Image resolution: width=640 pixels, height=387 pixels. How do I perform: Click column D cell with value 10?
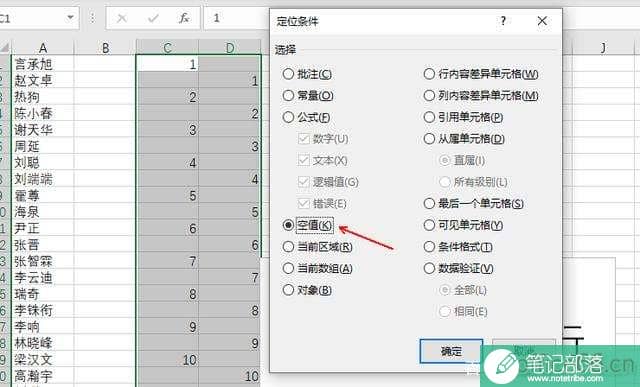point(230,376)
